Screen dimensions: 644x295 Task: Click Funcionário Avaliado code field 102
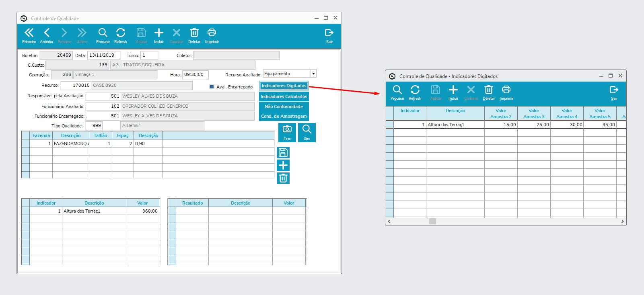coord(103,107)
